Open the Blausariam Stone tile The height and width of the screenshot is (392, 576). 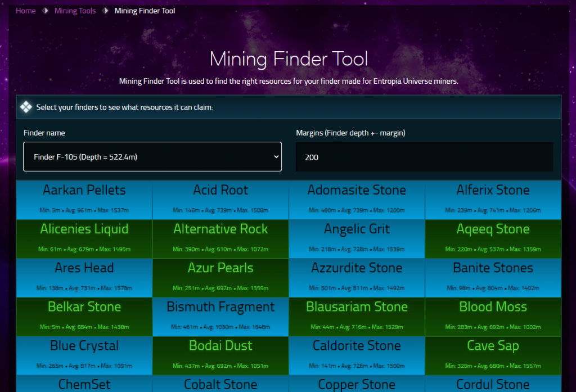click(357, 316)
